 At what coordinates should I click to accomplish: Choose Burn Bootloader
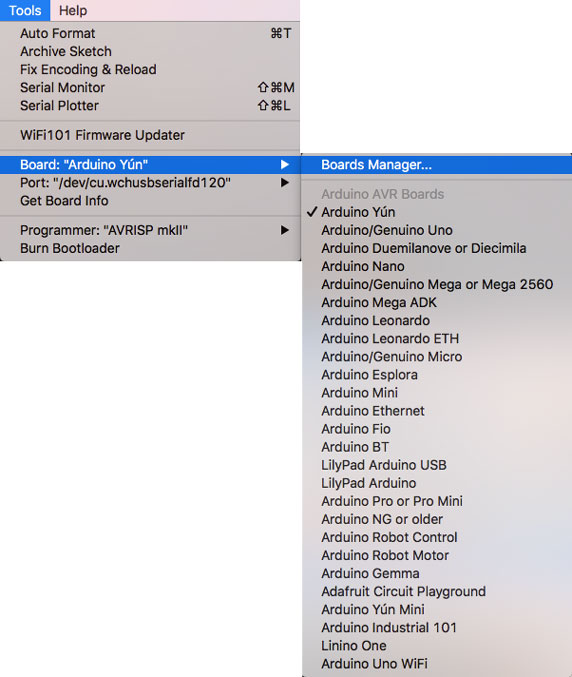pyautogui.click(x=150, y=248)
